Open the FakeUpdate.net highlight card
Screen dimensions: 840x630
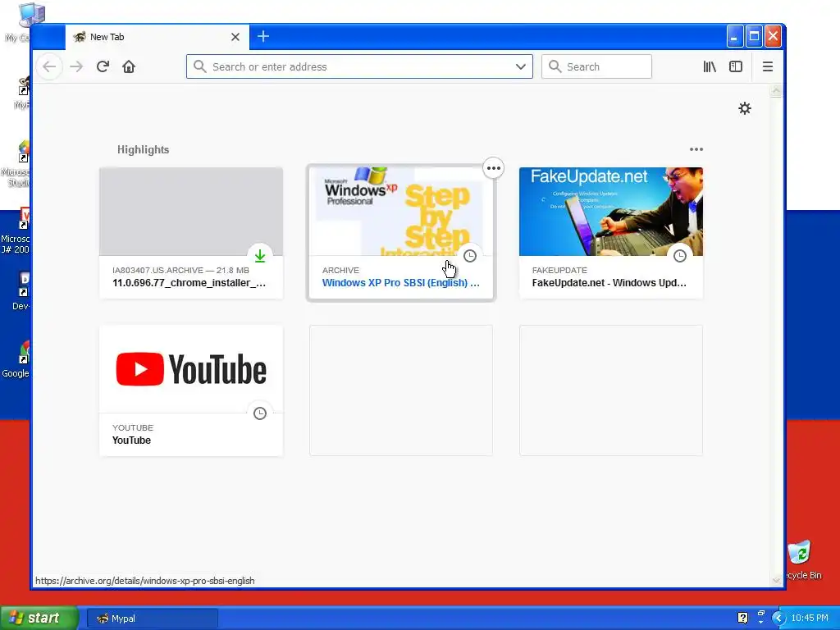610,233
